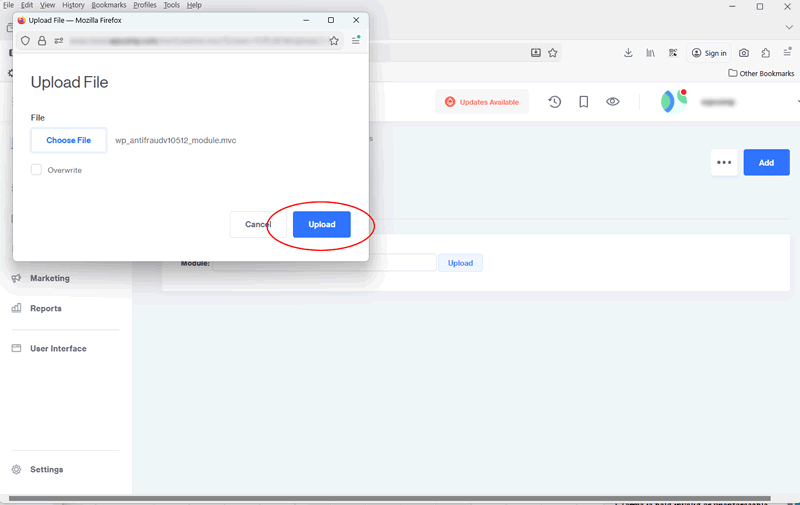Open the Profiles menu
This screenshot has width=800, height=505.
[x=145, y=5]
